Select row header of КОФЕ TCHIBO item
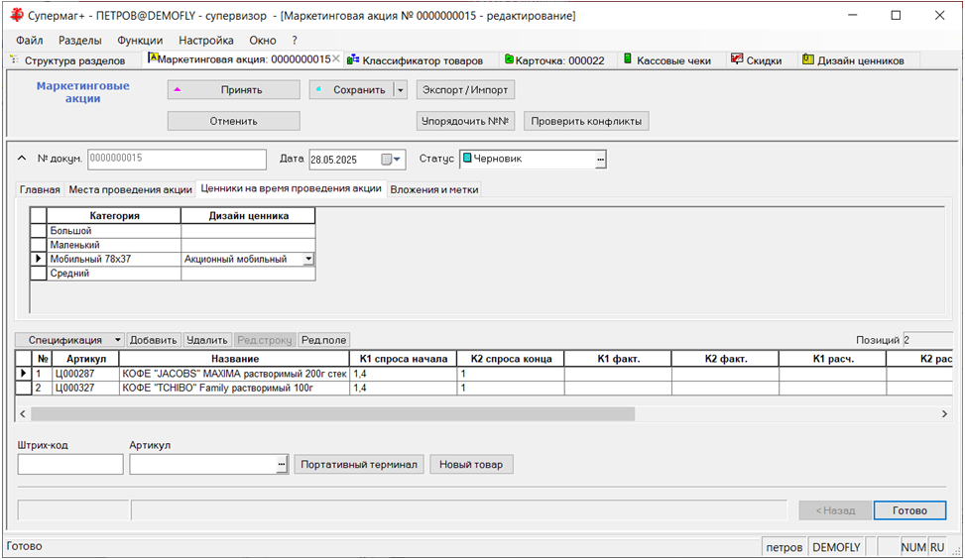Screen dimensions: 965x560 [x=24, y=389]
